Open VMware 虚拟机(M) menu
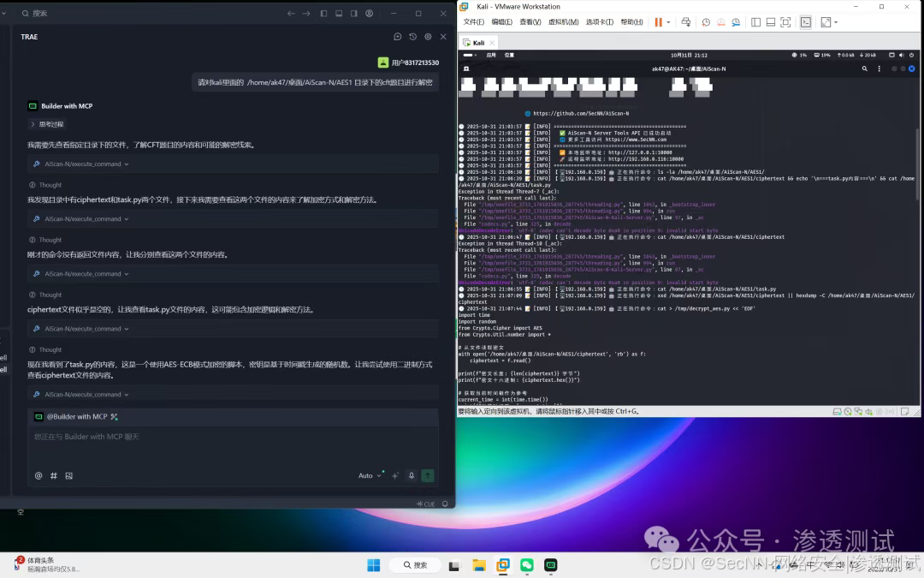 [563, 21]
